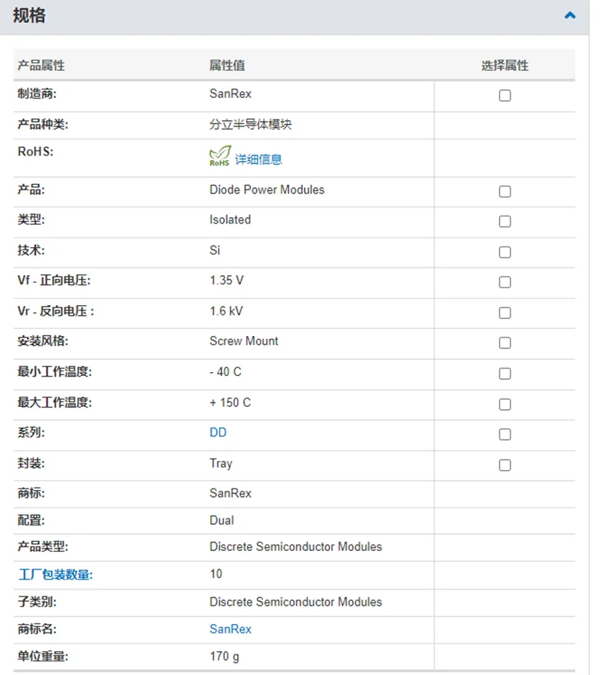Open the 工厂包装数量 link
This screenshot has width=616, height=675.
pos(55,575)
